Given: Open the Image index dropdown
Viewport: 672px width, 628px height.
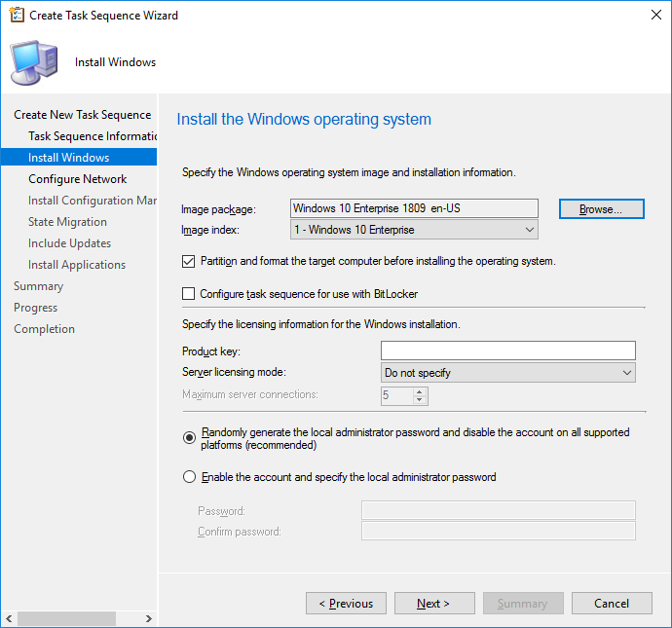Looking at the screenshot, I should pos(414,230).
